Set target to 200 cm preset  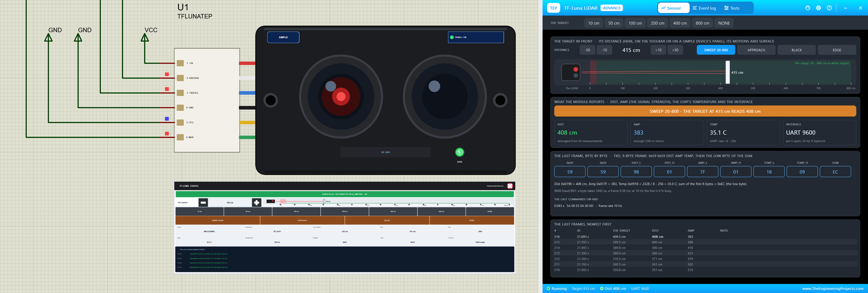click(x=657, y=23)
